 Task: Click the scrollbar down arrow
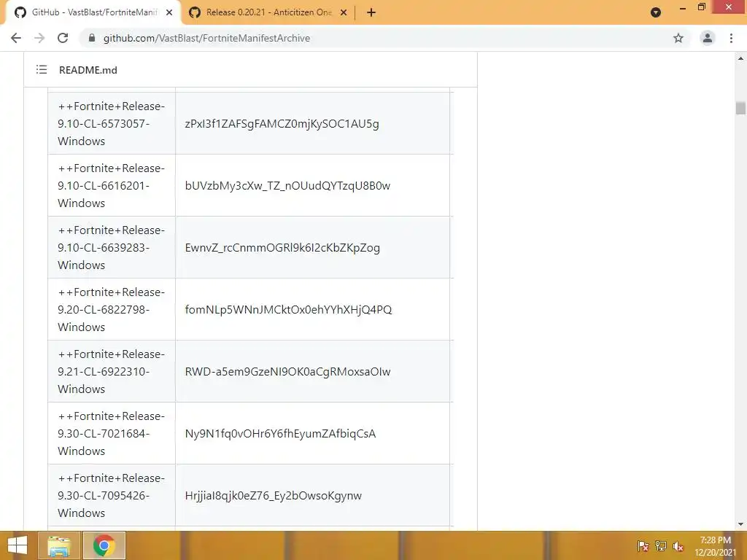(x=740, y=524)
